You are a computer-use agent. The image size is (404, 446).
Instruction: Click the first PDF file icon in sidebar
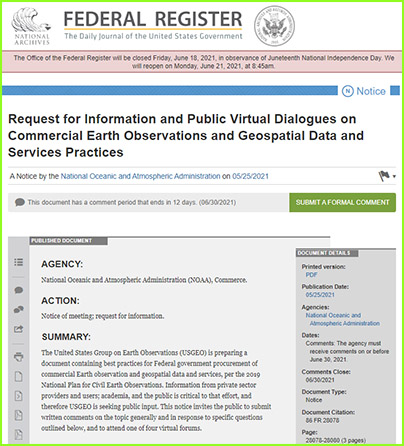[19, 415]
